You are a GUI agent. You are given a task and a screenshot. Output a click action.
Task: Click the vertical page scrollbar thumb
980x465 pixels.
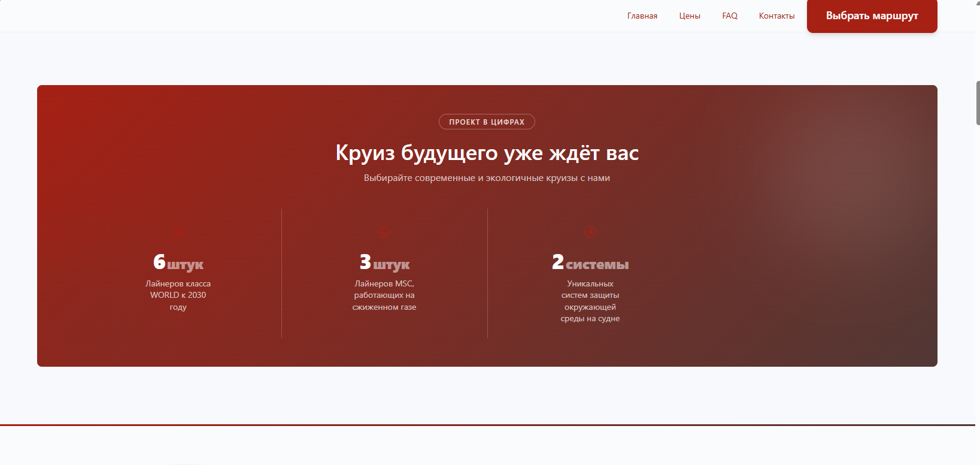[978, 103]
